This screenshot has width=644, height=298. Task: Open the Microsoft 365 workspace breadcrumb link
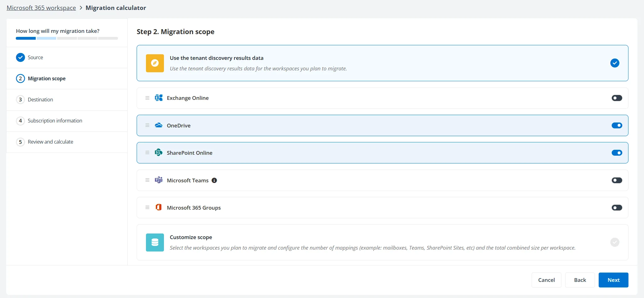pos(41,7)
